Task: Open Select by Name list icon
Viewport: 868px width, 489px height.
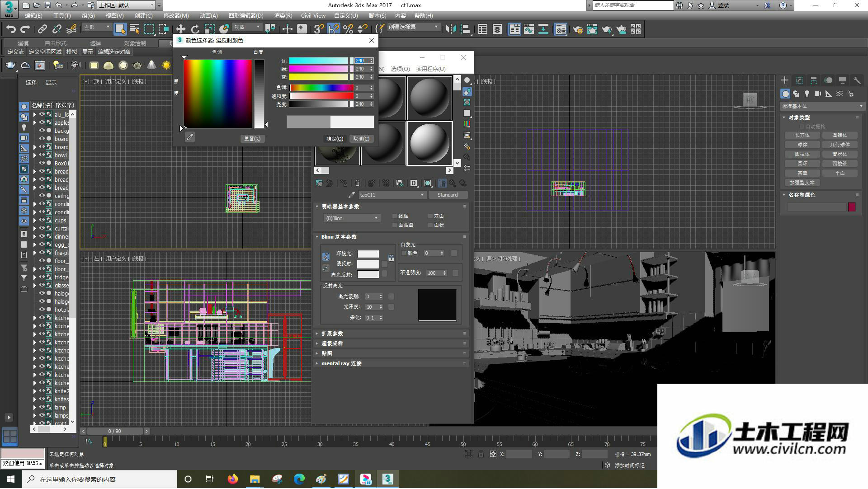Action: [134, 29]
